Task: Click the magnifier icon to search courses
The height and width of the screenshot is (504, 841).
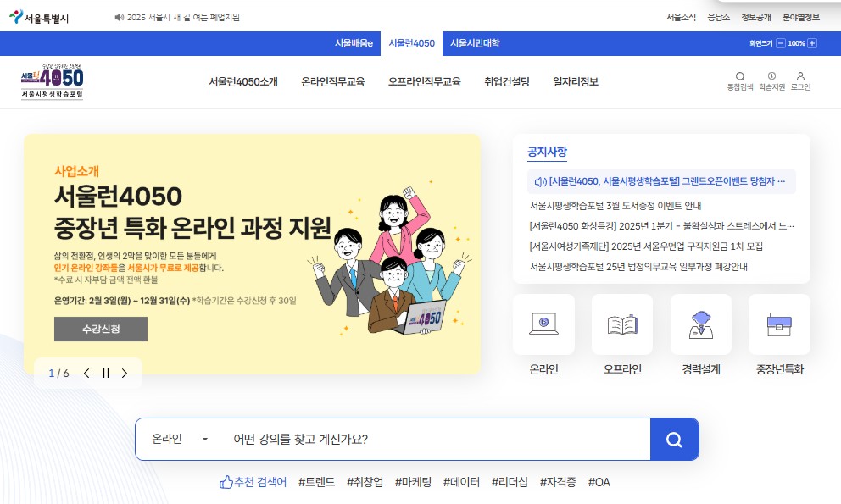Action: pos(674,439)
